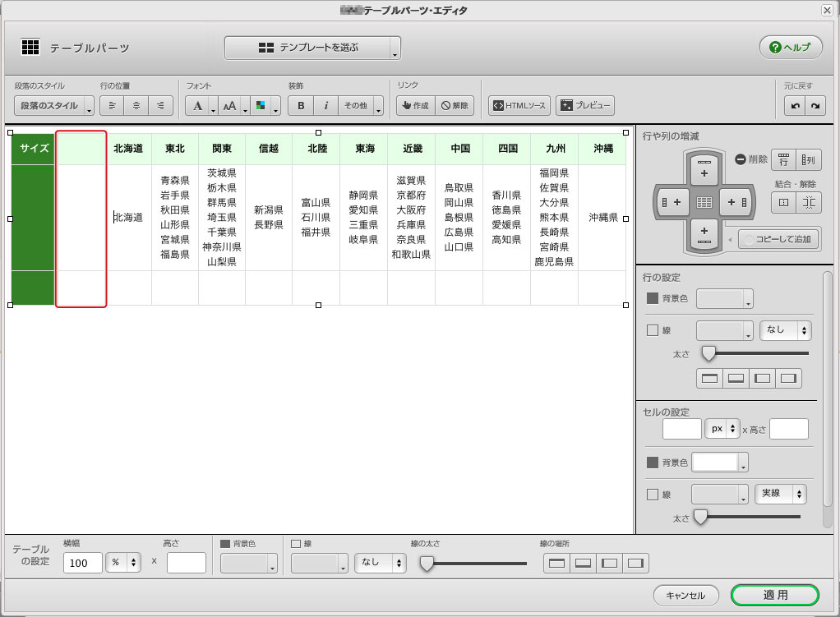This screenshot has width=840, height=617.
Task: Open the HTML source view
Action: tap(519, 105)
